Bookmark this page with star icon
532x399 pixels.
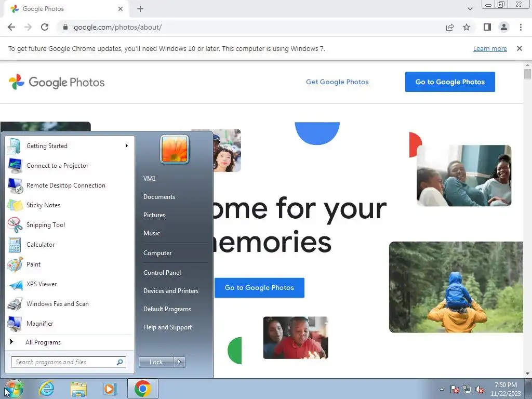pos(467,27)
